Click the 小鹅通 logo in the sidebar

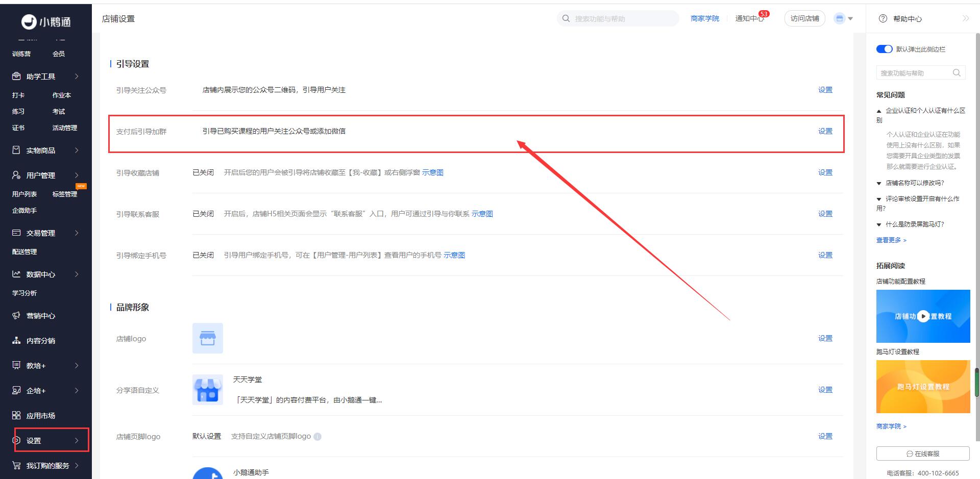tap(46, 21)
